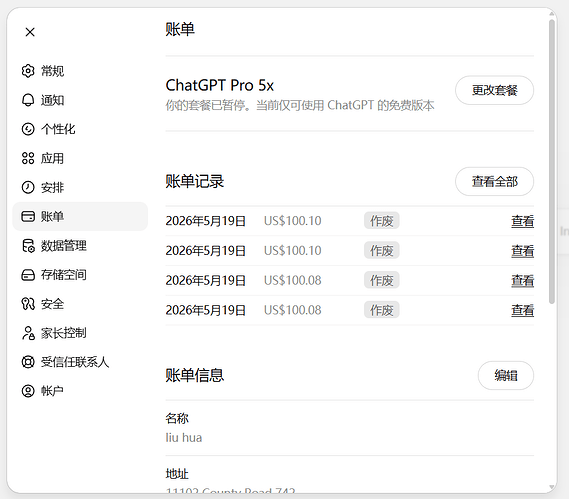Screen dimensions: 569x499
Task: Click the database icon beside 数据管理
Action: [x=28, y=246]
